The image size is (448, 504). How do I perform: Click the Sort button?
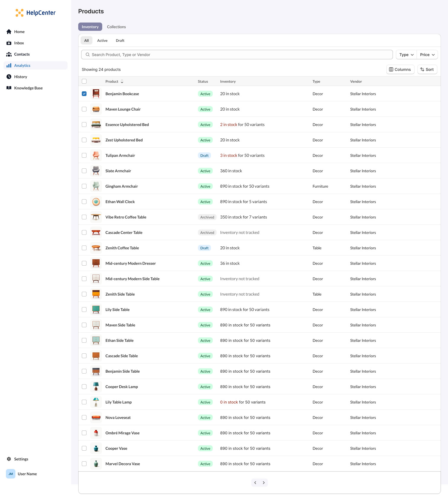click(x=427, y=69)
